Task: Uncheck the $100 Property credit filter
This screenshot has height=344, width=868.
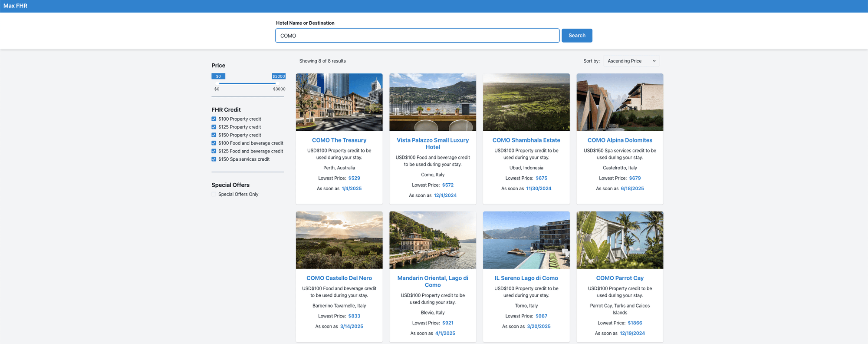Action: click(214, 119)
